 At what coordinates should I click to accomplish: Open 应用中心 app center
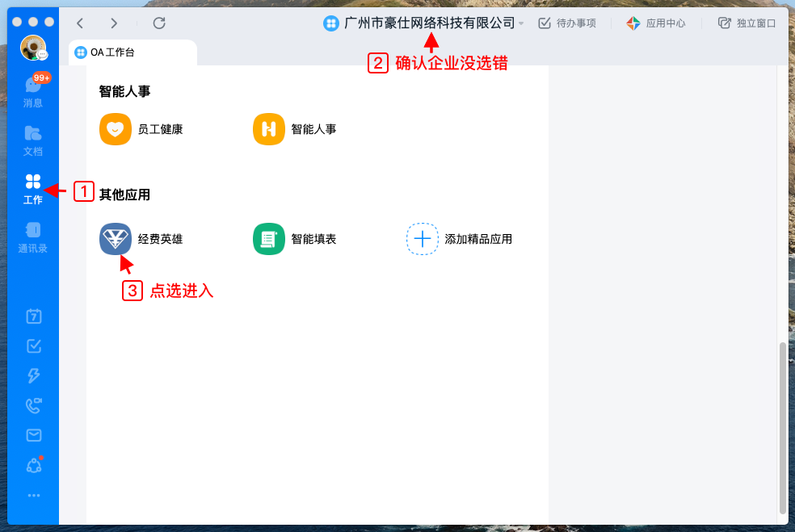click(x=655, y=23)
